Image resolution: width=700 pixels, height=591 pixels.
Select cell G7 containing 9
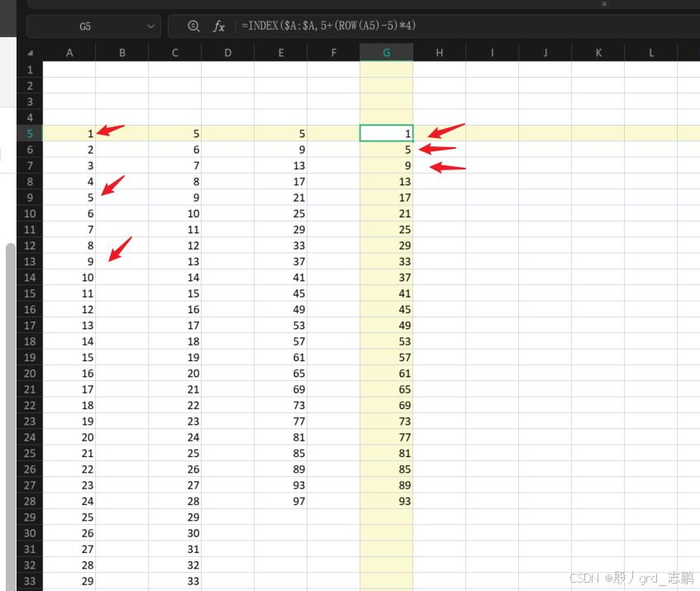click(x=387, y=165)
